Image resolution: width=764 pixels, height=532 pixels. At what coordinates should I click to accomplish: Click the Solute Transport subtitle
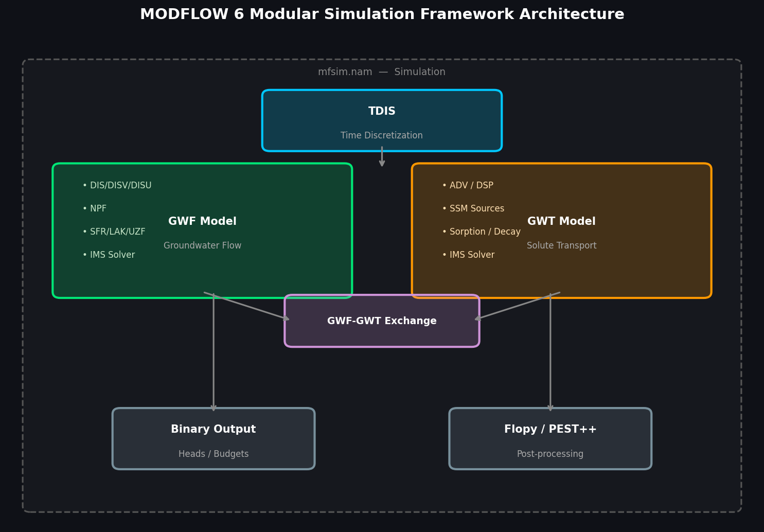pyautogui.click(x=561, y=246)
